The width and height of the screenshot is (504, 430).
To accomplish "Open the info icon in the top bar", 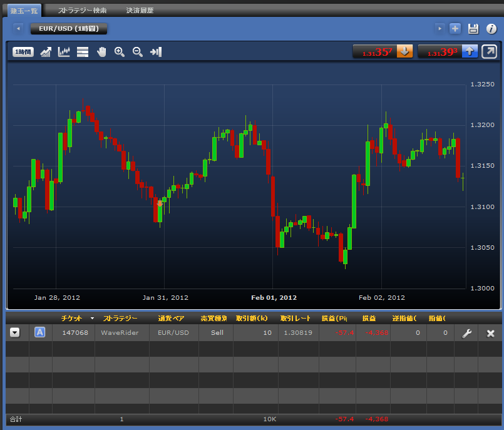I will point(491,29).
